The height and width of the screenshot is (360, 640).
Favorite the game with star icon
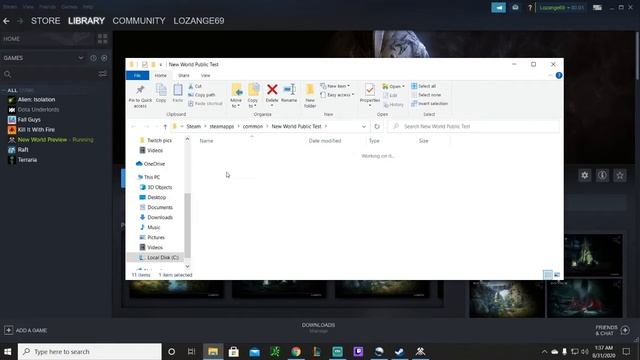(620, 176)
